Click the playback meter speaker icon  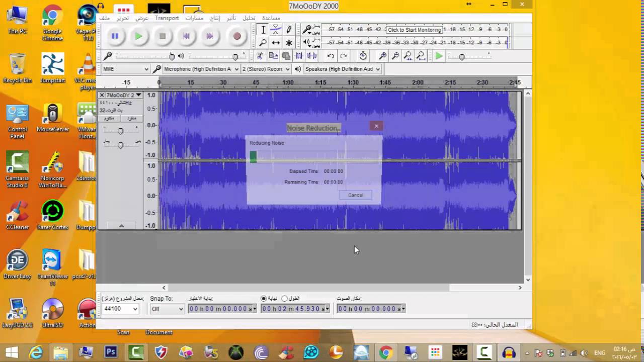click(306, 43)
